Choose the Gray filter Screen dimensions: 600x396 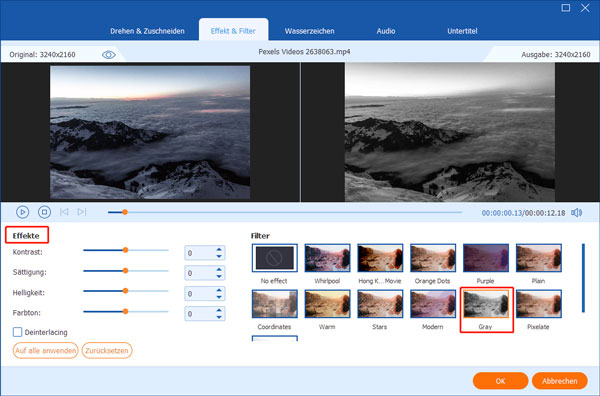(486, 304)
